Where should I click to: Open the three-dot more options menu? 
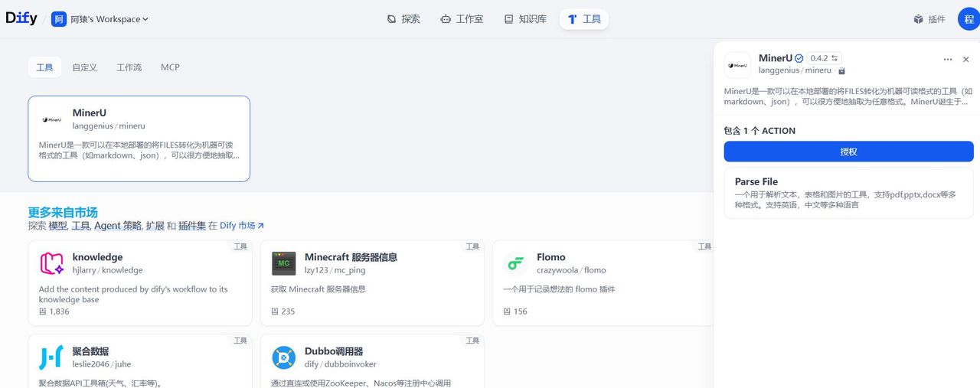coord(948,59)
